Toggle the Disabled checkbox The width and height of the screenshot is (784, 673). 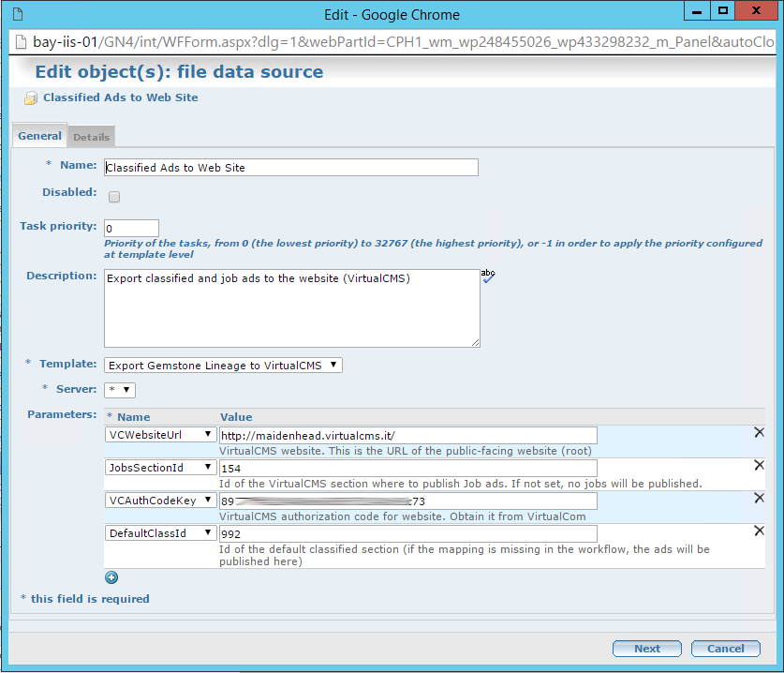point(114,197)
